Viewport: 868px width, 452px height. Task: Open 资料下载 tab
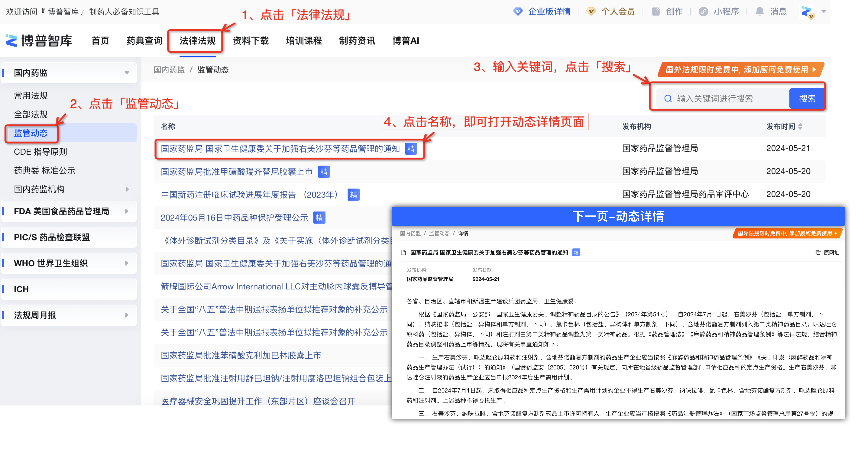tap(251, 41)
